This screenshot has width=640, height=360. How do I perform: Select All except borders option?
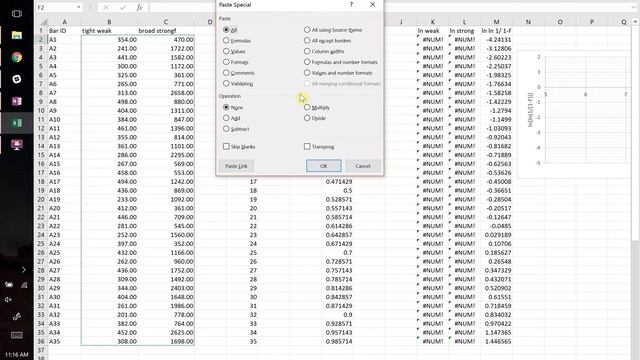[x=327, y=40]
